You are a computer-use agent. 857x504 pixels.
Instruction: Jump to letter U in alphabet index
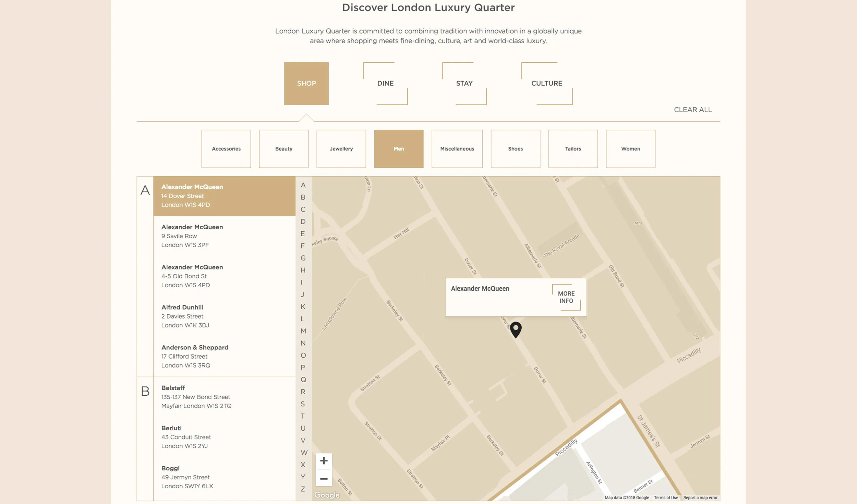(x=303, y=429)
